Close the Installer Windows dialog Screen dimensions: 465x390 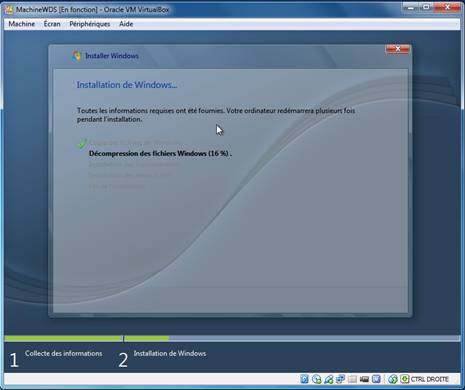[397, 49]
